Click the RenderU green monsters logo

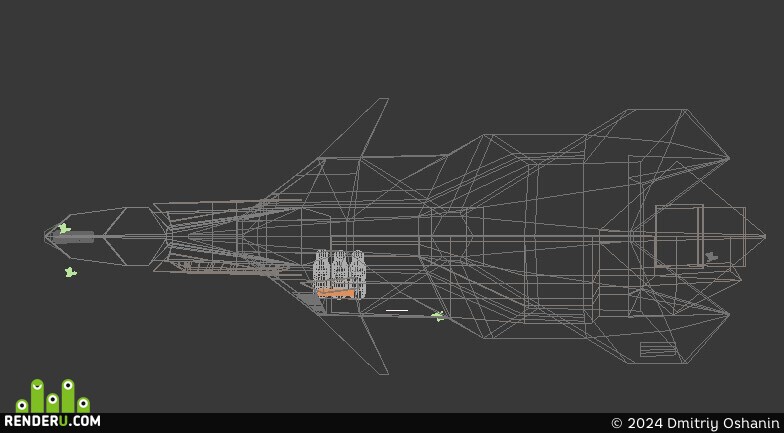52,396
